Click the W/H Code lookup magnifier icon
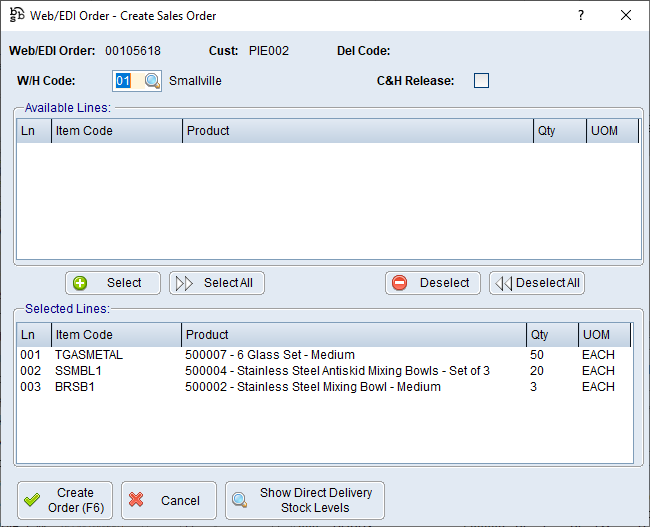 pyautogui.click(x=152, y=81)
